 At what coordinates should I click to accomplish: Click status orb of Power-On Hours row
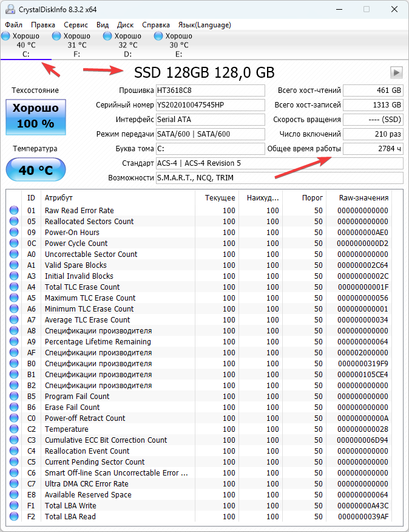(14, 232)
